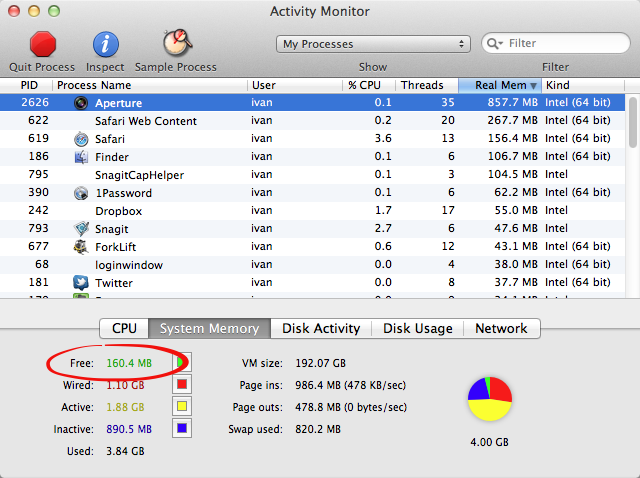The height and width of the screenshot is (478, 640).
Task: Open Inspect info icon
Action: point(105,44)
